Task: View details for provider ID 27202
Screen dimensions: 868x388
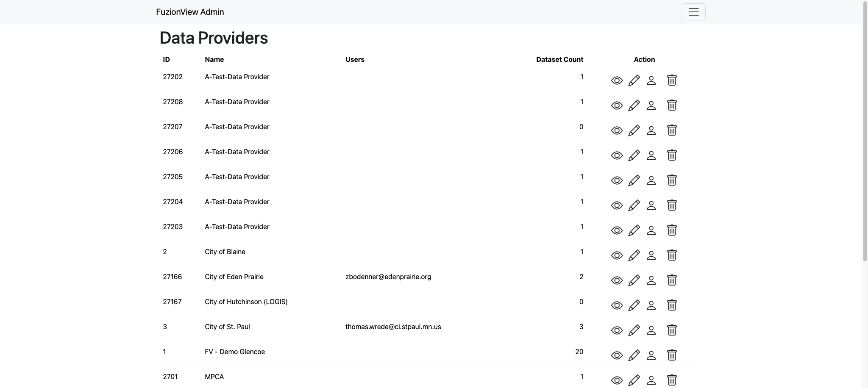Action: tap(617, 80)
